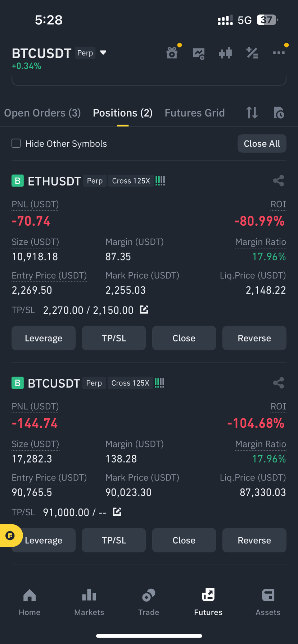Open the order history icon

point(279,113)
